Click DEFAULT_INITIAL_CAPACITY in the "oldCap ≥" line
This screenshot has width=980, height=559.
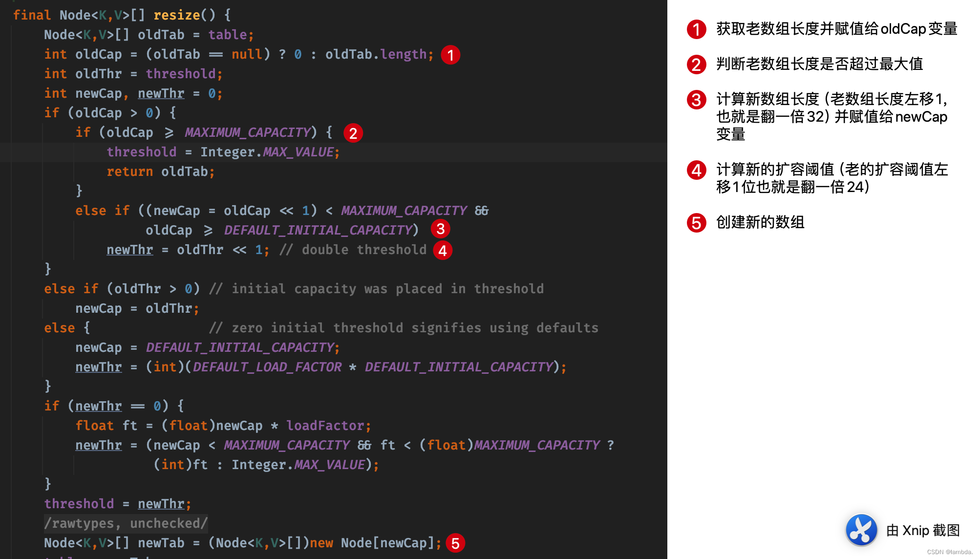(318, 230)
